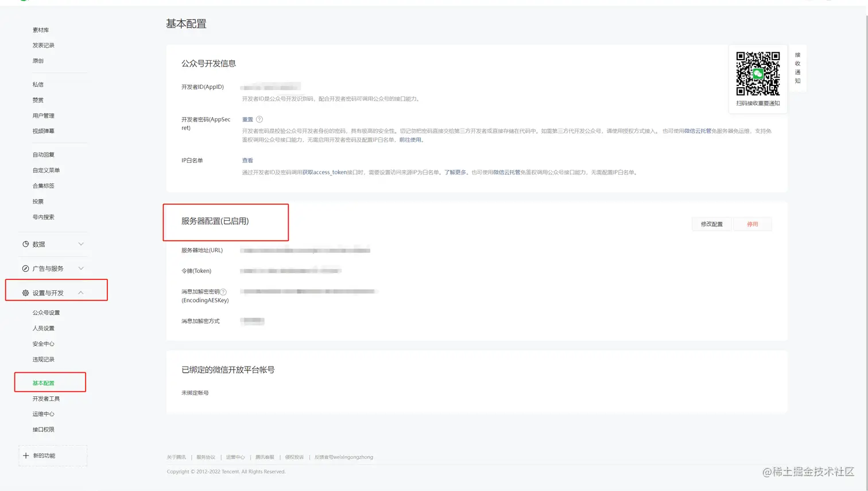Click the QR code for receiving notifications

758,73
